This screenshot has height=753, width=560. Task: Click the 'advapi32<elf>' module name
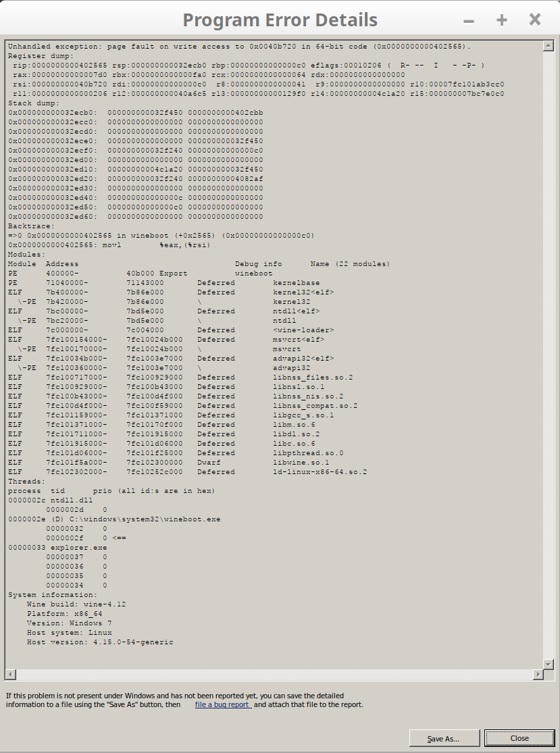(303, 358)
